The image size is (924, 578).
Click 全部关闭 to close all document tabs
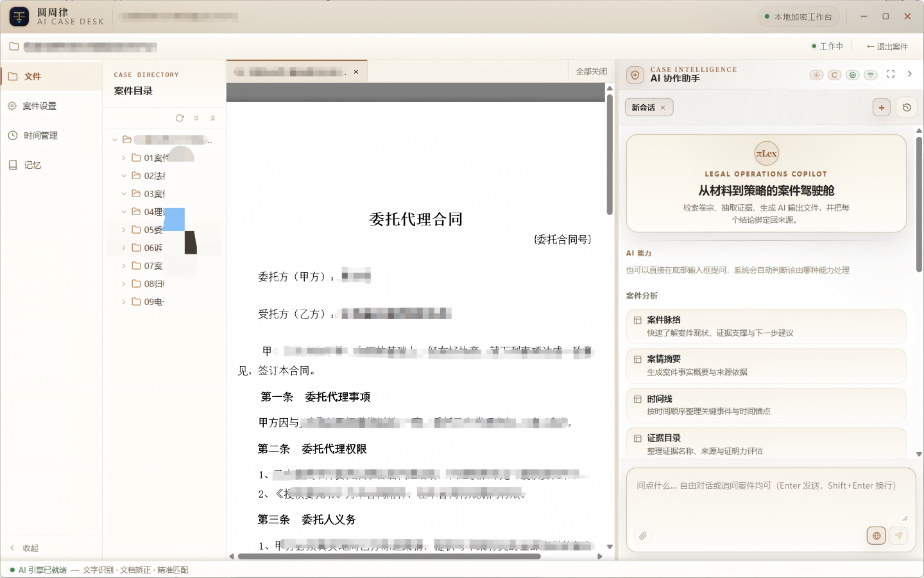click(x=591, y=72)
